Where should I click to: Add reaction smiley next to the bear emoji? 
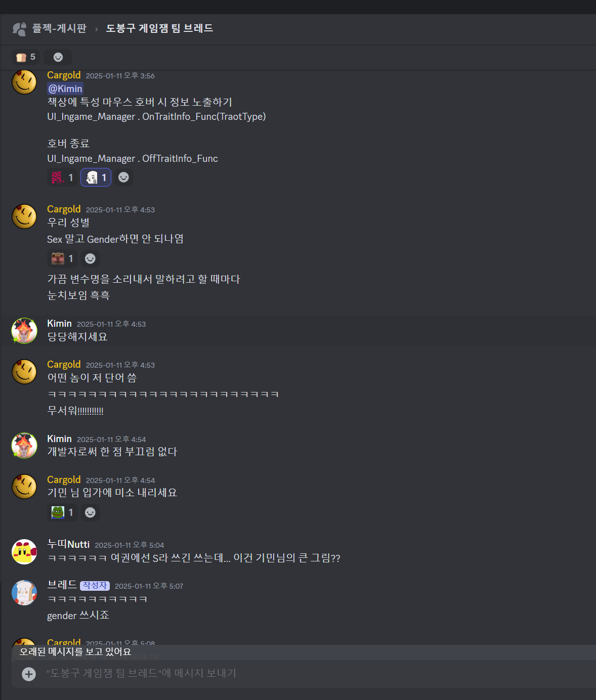click(x=90, y=258)
